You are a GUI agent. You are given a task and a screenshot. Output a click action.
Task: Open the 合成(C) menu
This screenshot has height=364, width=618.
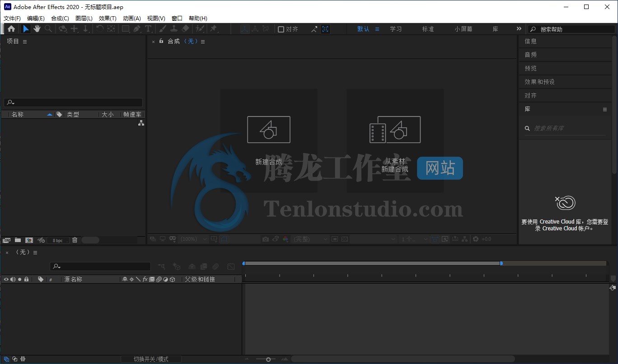[60, 19]
